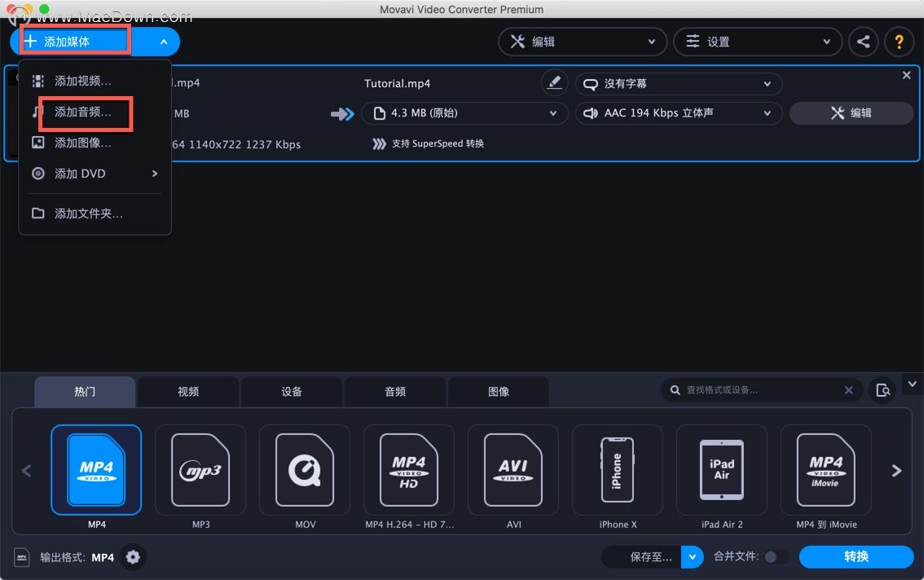Viewport: 924px width, 580px height.
Task: Switch to the Devices (设备) tab
Action: [292, 392]
